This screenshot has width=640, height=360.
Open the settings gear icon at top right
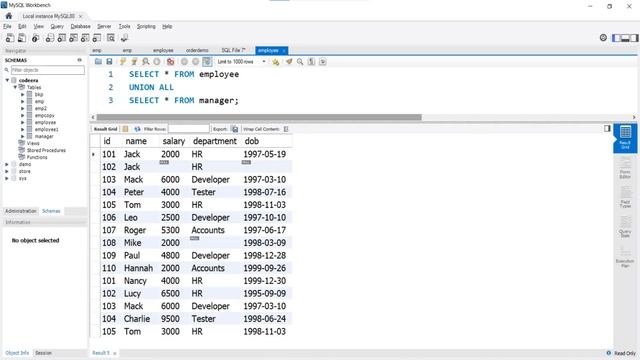point(603,38)
